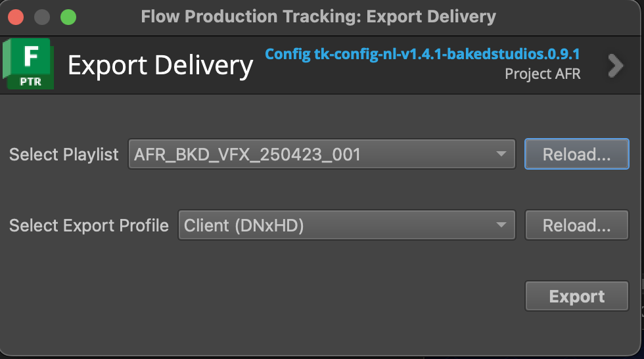Click the empty area left of Export
The height and width of the screenshot is (359, 644).
coord(263,296)
